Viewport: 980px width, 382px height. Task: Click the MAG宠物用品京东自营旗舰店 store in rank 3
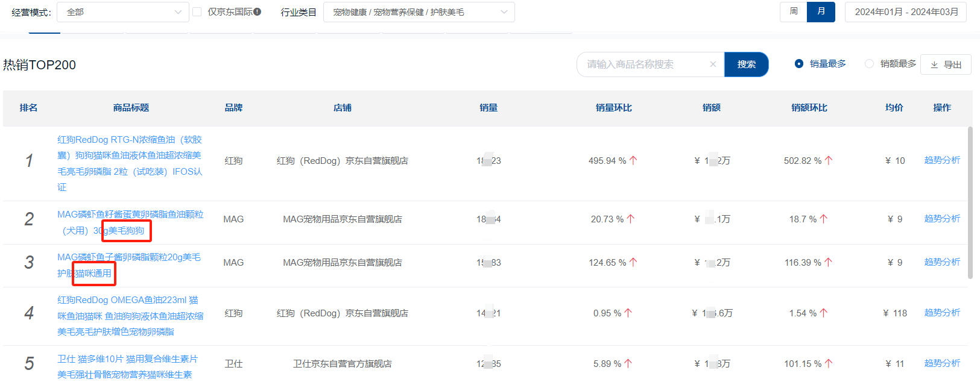coord(343,263)
